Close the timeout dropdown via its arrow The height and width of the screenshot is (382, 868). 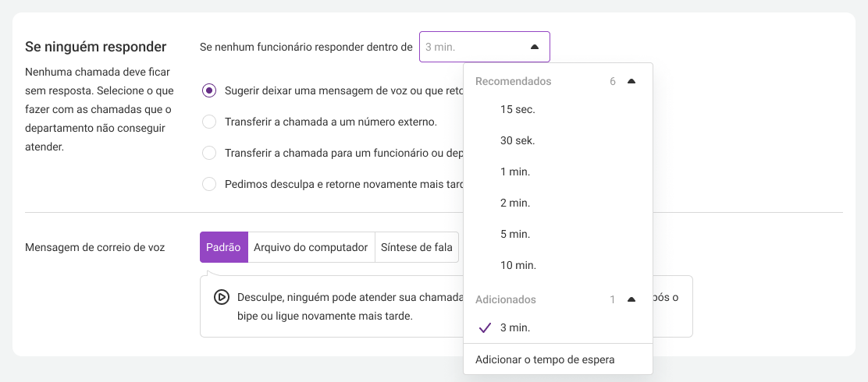[534, 47]
